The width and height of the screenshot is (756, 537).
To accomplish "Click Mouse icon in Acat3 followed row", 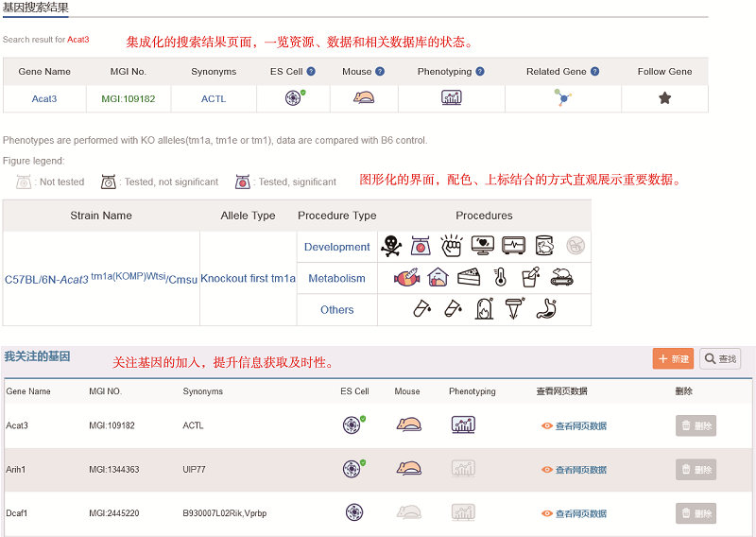I will 409,424.
